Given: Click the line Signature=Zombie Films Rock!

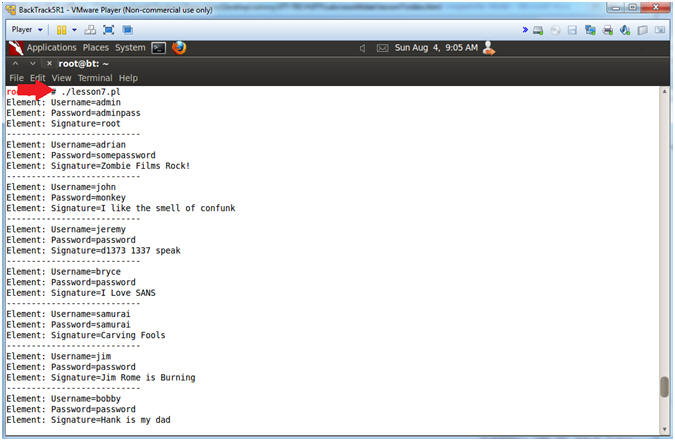Looking at the screenshot, I should (98, 166).
